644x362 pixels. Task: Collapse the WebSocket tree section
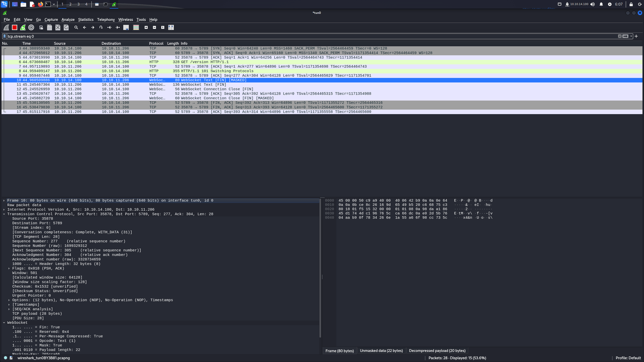pyautogui.click(x=4, y=323)
